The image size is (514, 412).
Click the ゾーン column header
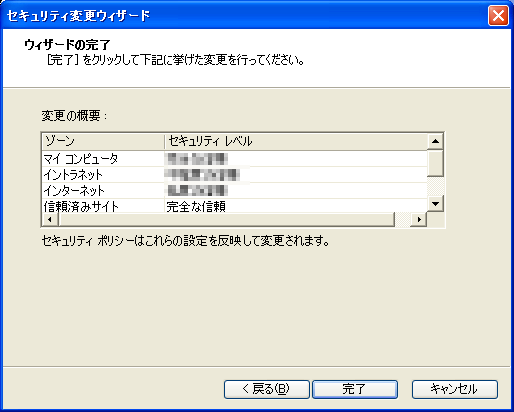click(103, 141)
